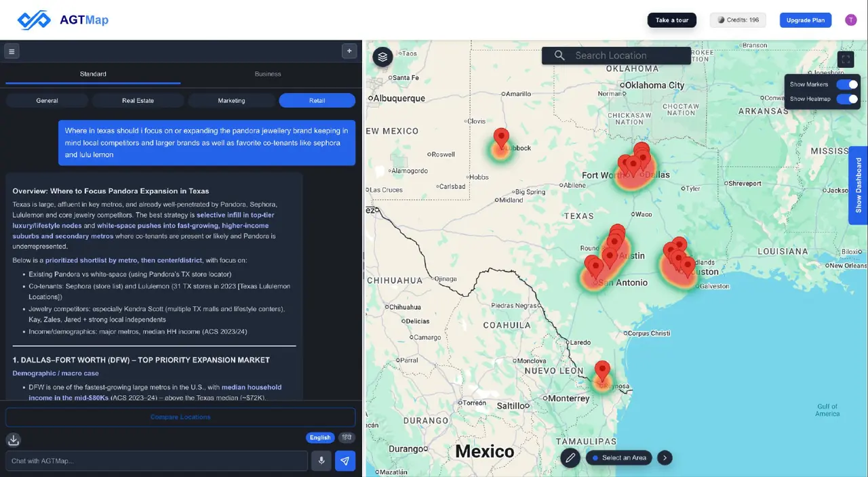
Task: Click the Lubbock map marker pin
Action: [x=500, y=138]
